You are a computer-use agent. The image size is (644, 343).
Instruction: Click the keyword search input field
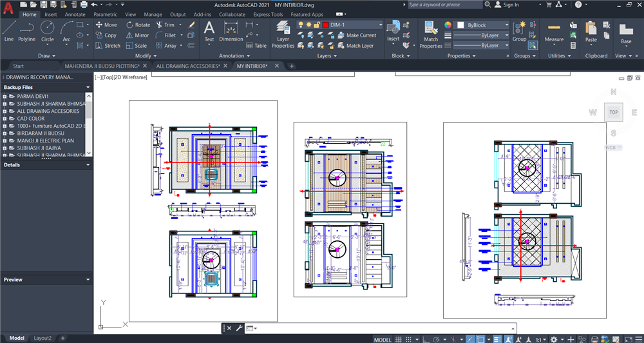tap(444, 5)
